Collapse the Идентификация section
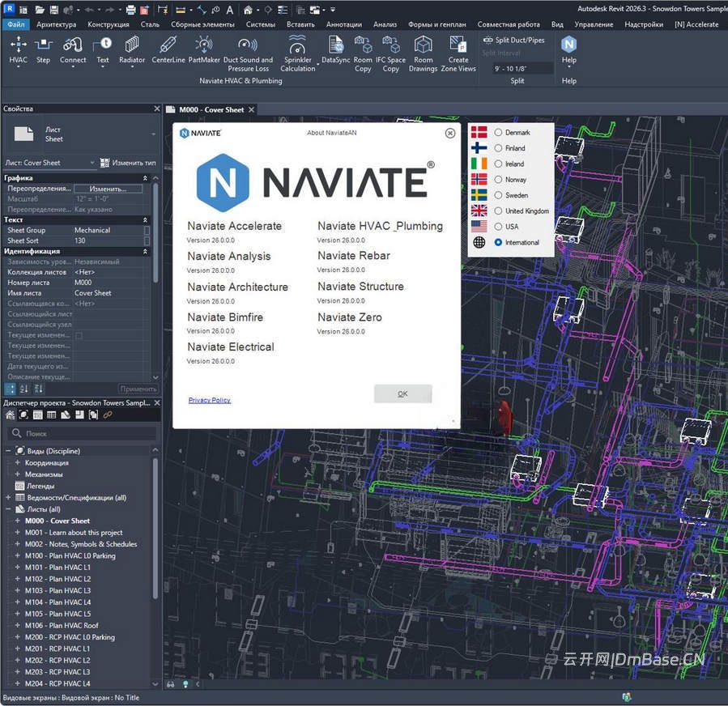 tap(145, 251)
